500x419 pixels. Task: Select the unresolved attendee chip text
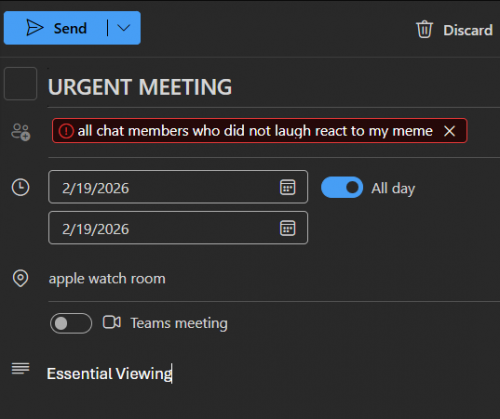point(255,131)
